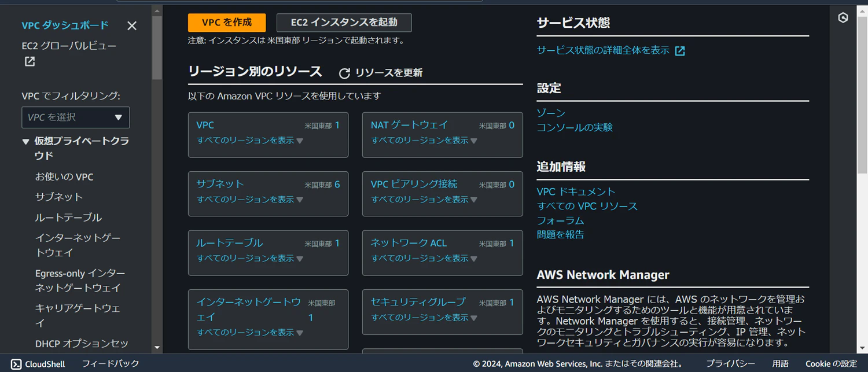868x372 pixels.
Task: Click the CloudShell terminal icon
Action: pyautogui.click(x=16, y=364)
